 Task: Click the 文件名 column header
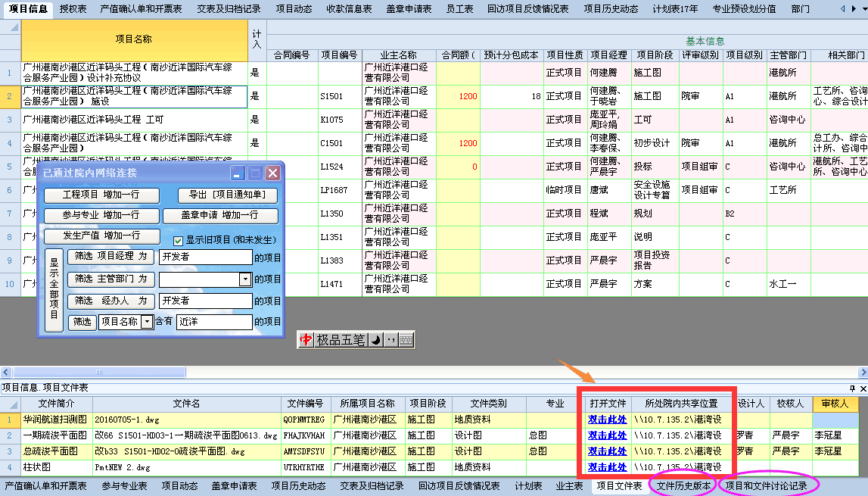coord(187,404)
